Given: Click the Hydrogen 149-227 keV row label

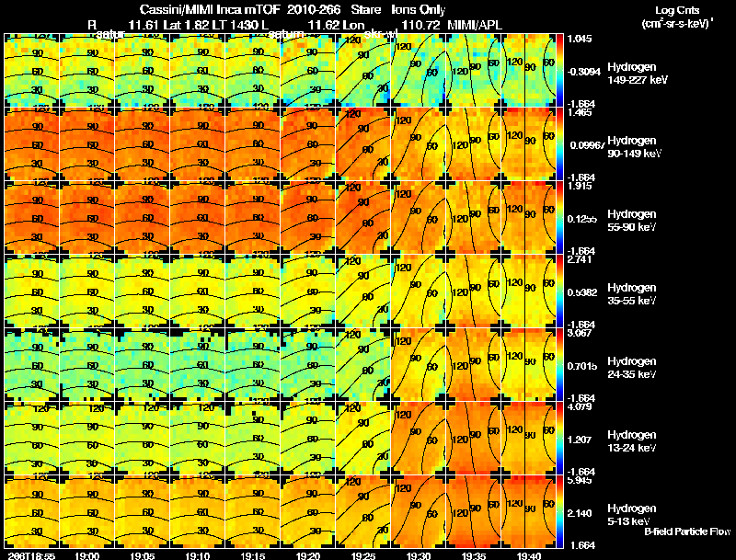Looking at the screenshot, I should (638, 74).
